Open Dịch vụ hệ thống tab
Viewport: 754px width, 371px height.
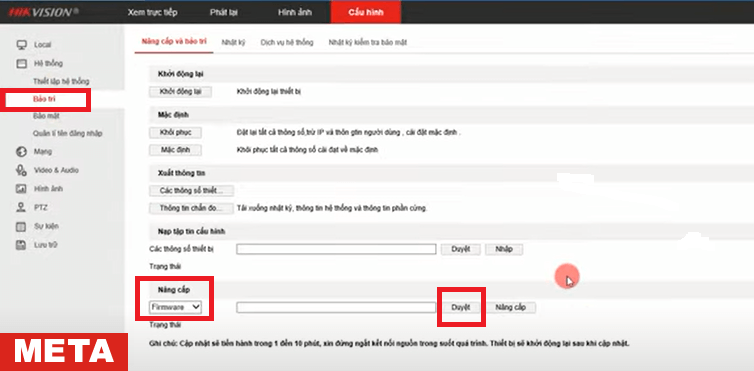287,42
